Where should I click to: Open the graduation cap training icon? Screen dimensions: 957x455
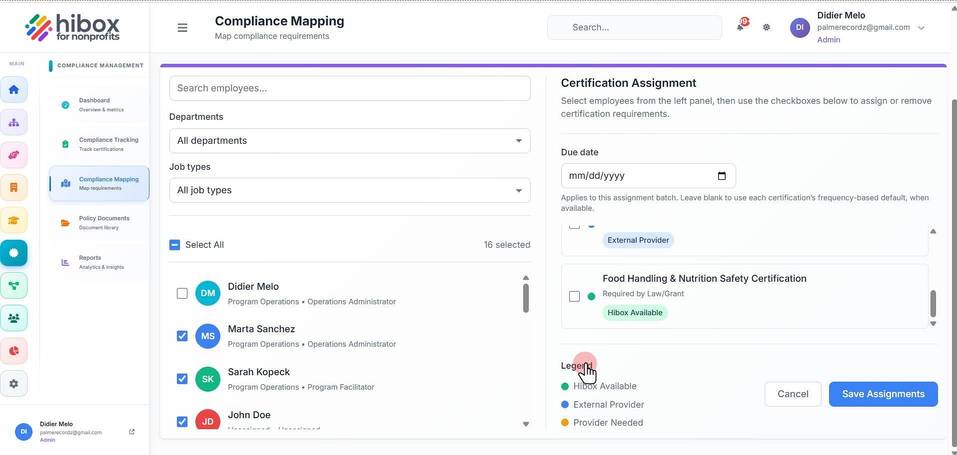click(x=13, y=220)
